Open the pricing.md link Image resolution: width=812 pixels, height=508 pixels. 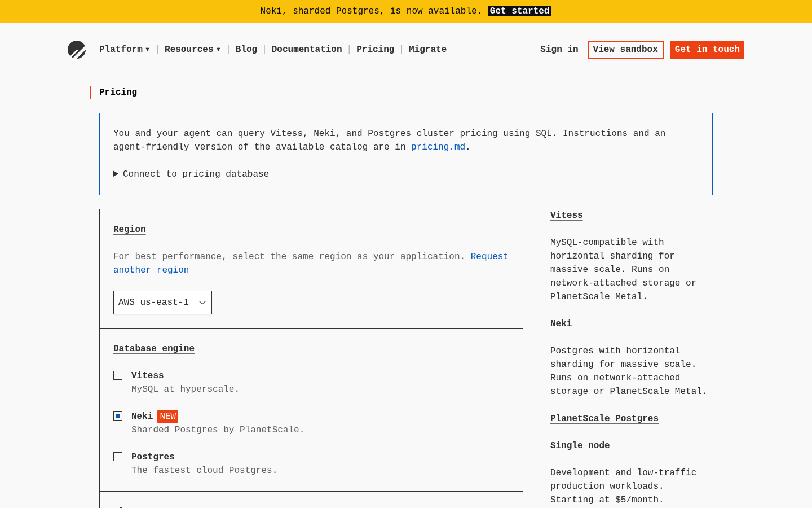pos(438,147)
